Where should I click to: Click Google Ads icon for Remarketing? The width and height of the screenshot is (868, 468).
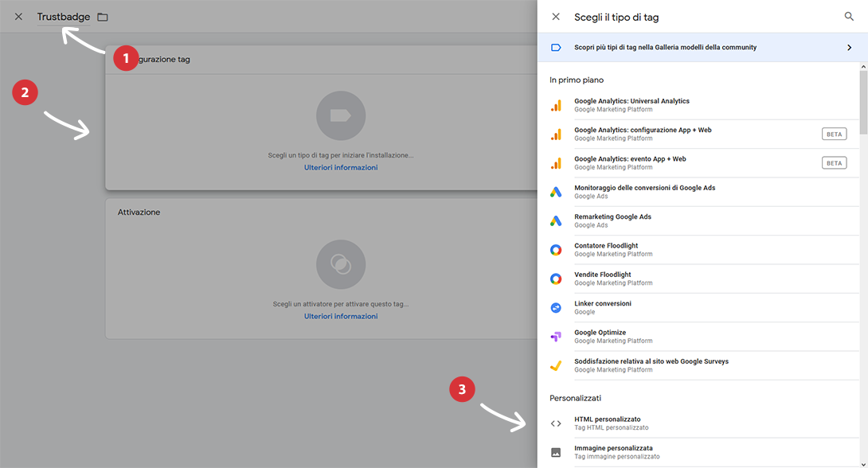point(556,220)
